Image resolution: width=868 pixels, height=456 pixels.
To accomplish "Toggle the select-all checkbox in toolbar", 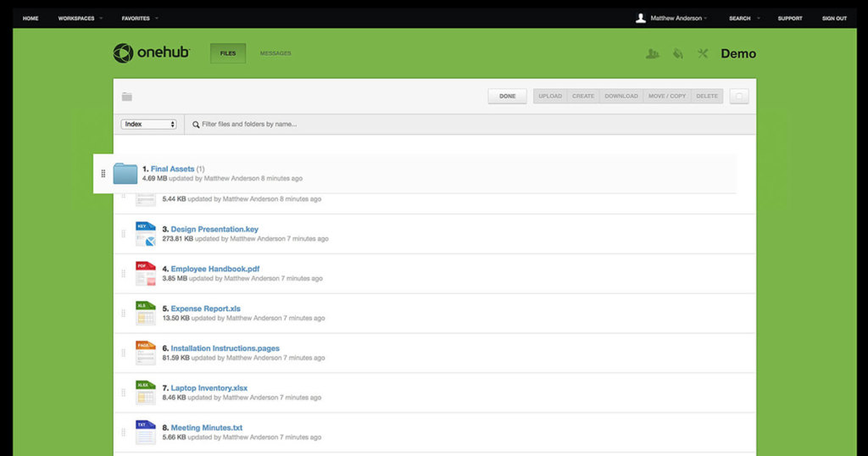I will point(739,97).
